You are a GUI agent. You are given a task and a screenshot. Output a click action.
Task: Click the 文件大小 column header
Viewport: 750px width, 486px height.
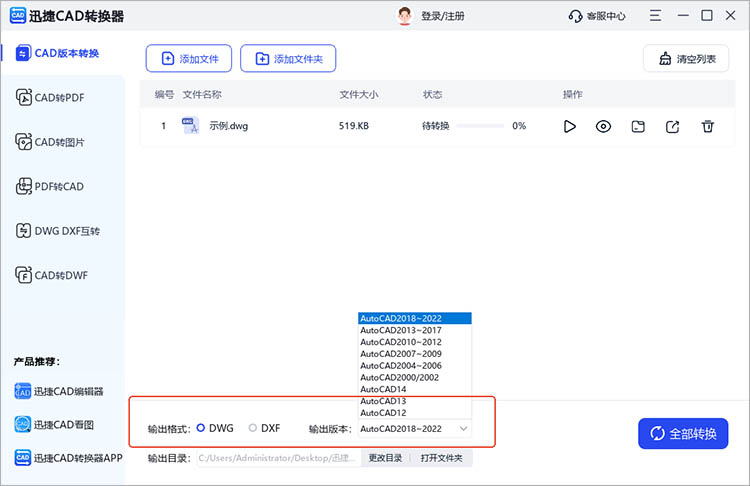point(359,94)
